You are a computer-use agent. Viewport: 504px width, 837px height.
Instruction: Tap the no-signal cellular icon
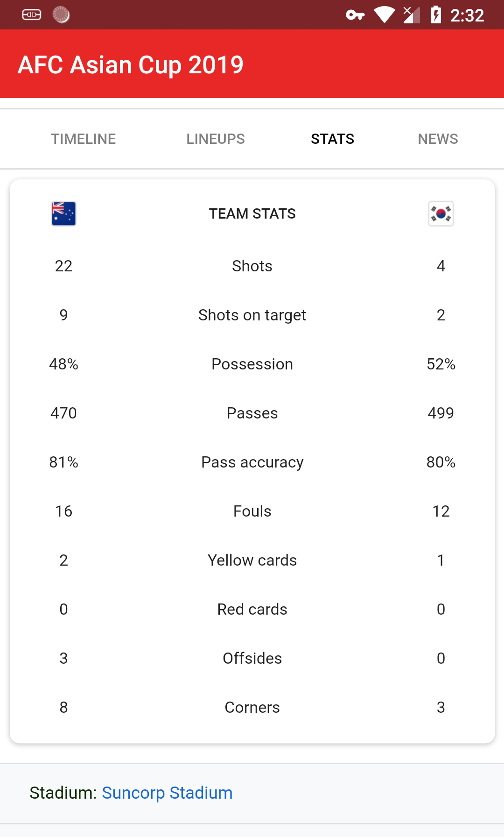411,15
